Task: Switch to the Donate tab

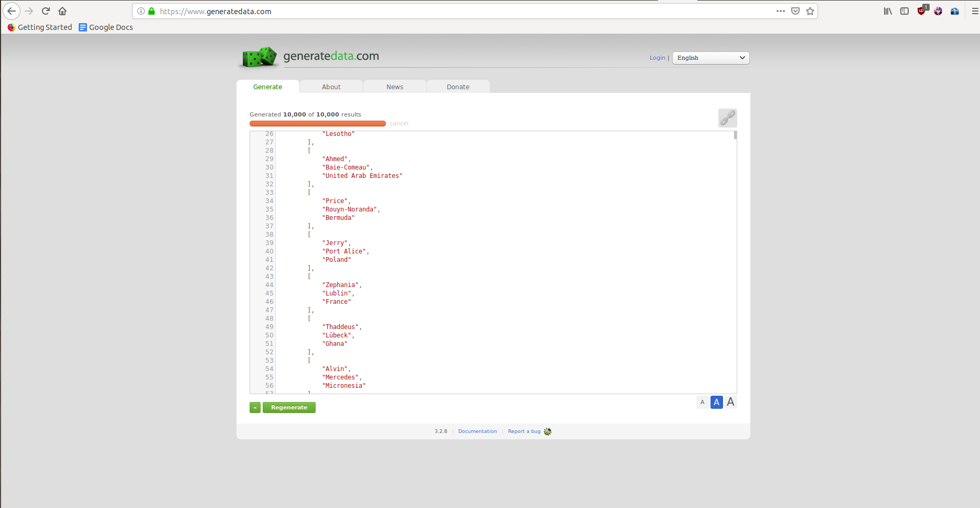Action: (458, 87)
